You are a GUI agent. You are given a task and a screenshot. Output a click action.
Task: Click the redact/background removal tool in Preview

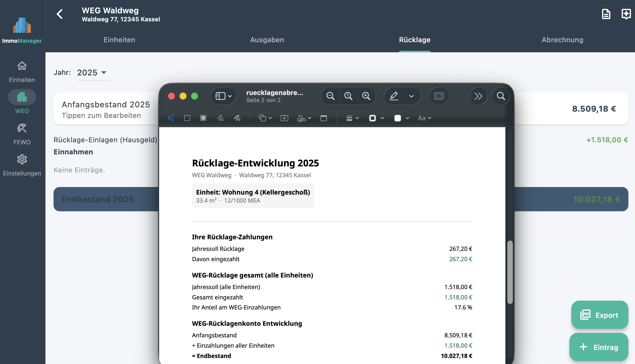coord(439,96)
